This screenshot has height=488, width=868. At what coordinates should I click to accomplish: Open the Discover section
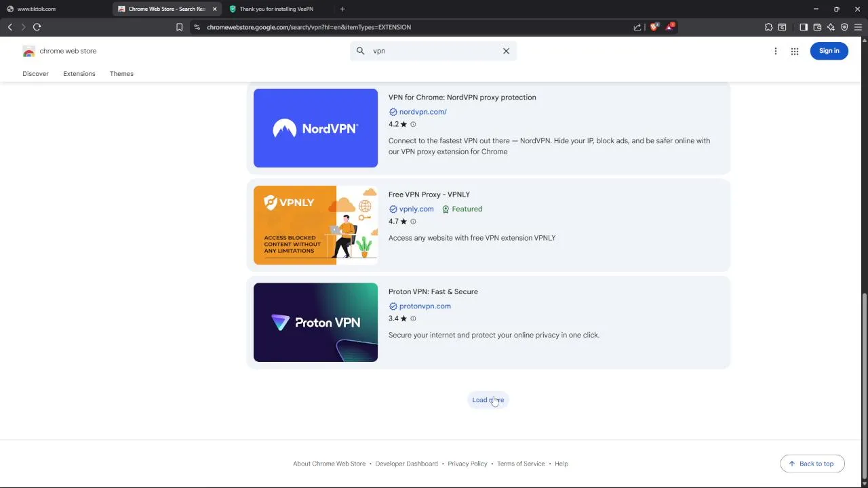tap(35, 73)
